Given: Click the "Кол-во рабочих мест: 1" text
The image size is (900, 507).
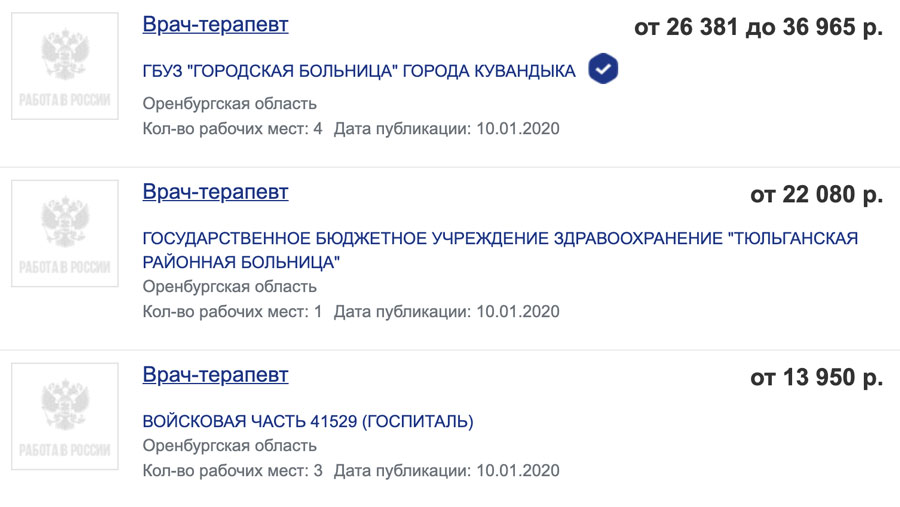Looking at the screenshot, I should pyautogui.click(x=232, y=311).
